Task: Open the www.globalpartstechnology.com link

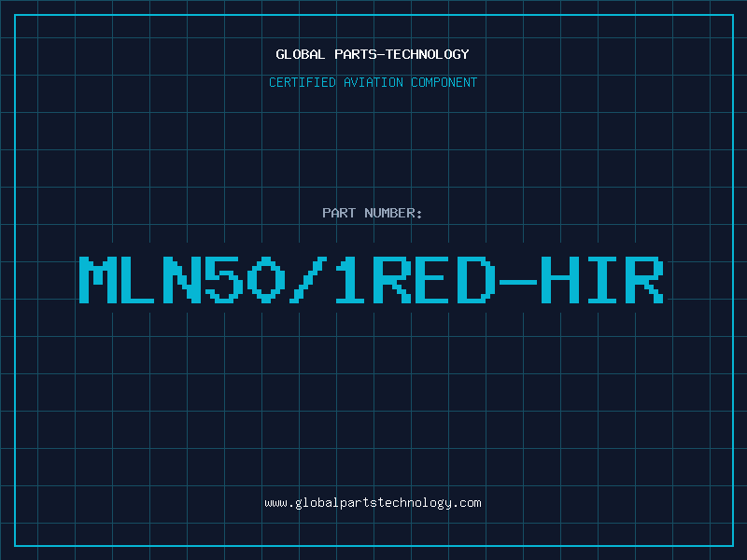Action: [373, 503]
